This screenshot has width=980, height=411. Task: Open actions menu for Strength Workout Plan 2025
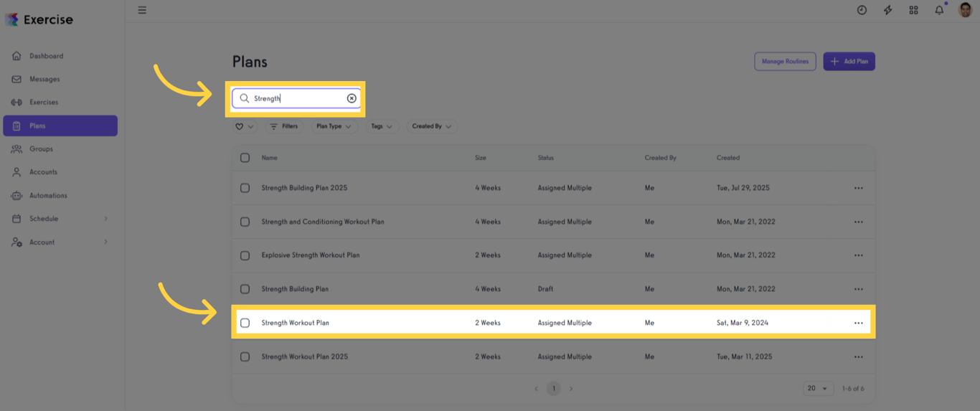click(x=859, y=356)
